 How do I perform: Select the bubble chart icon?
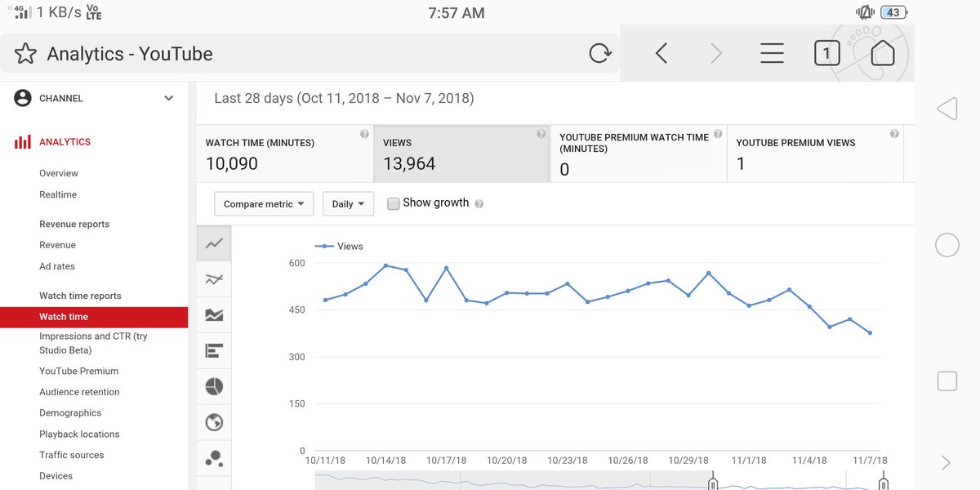(214, 458)
